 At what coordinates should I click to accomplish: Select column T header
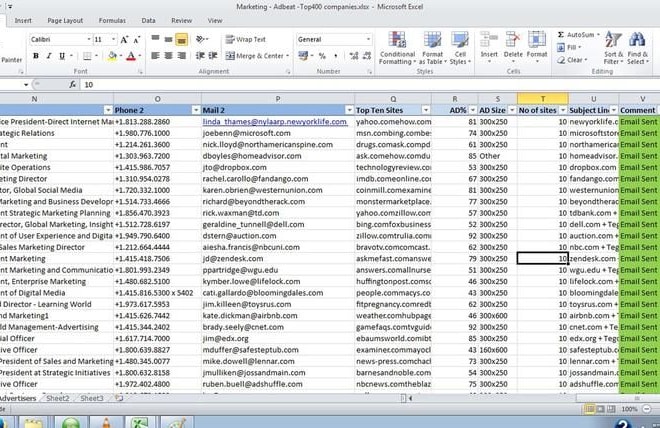point(543,99)
